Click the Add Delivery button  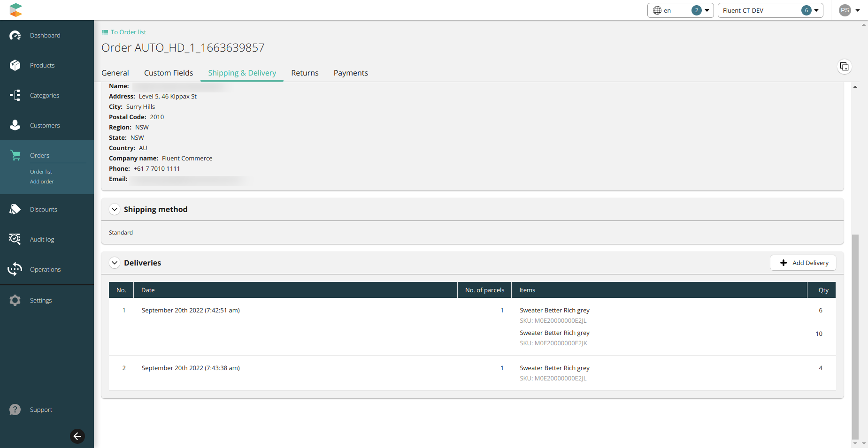[803, 263]
